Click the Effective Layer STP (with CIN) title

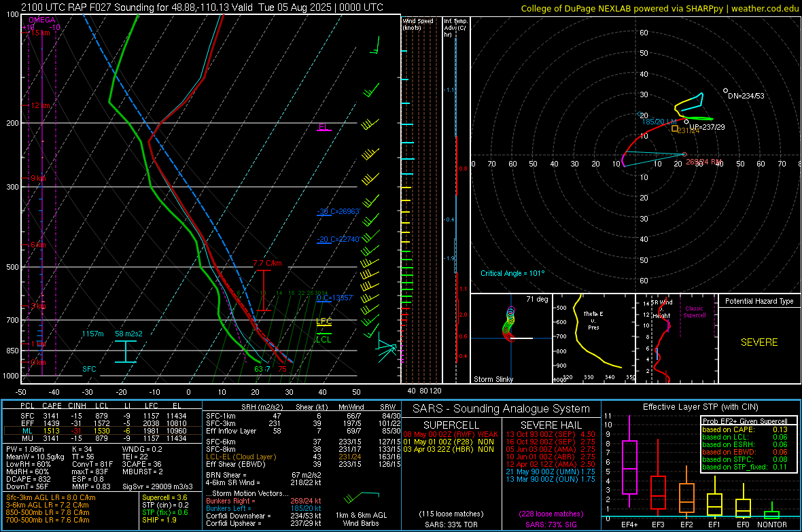coord(701,407)
